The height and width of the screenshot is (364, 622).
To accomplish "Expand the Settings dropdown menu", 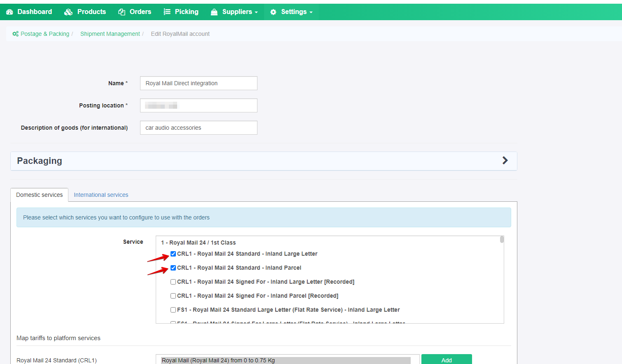I will 291,12.
